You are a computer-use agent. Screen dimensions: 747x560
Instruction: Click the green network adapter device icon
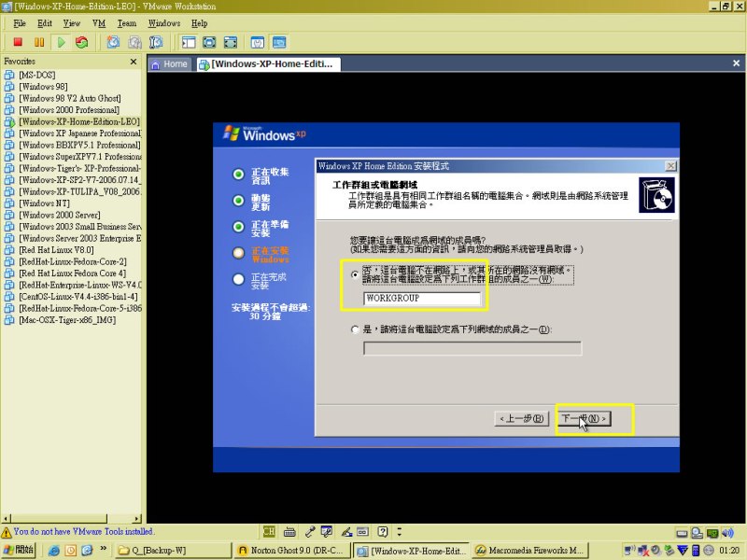tap(712, 533)
